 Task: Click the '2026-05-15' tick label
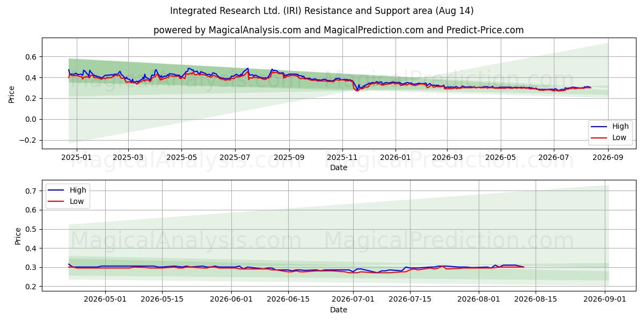click(x=163, y=299)
